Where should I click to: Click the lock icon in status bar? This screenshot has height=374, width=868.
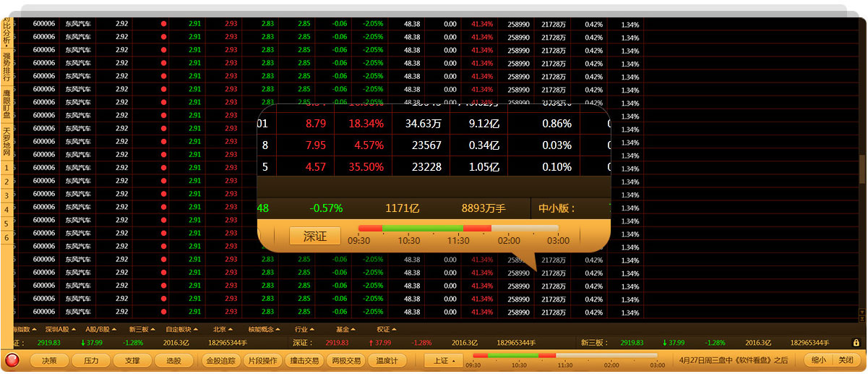coord(856,343)
